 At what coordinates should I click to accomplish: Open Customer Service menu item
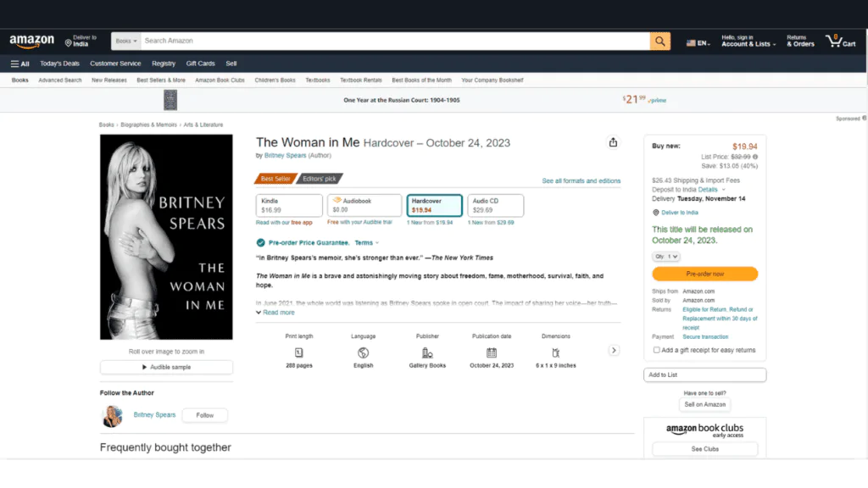point(115,64)
